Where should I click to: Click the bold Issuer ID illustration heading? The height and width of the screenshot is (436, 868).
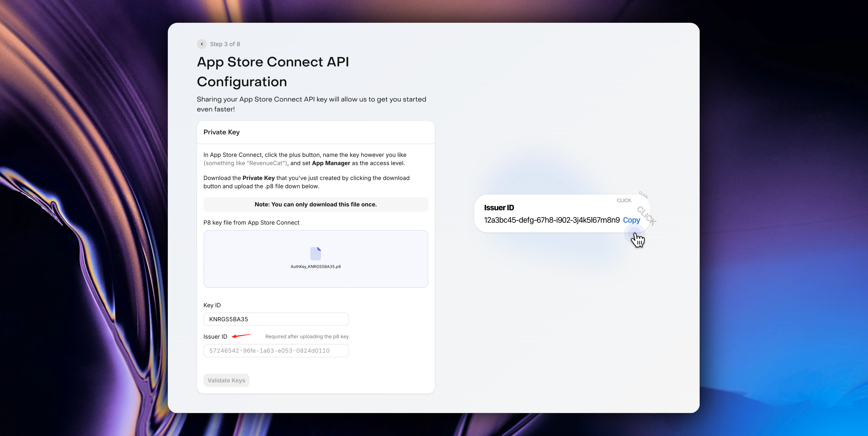pos(499,208)
